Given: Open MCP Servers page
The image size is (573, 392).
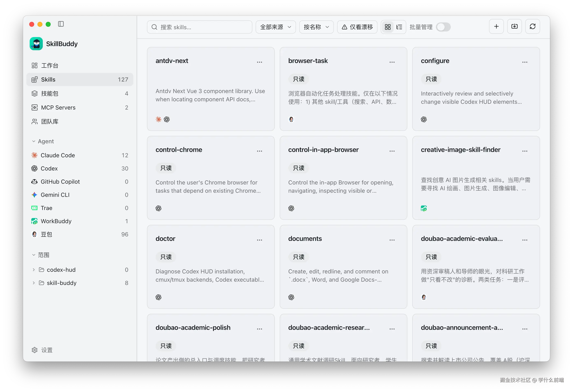Looking at the screenshot, I should pyautogui.click(x=80, y=107).
